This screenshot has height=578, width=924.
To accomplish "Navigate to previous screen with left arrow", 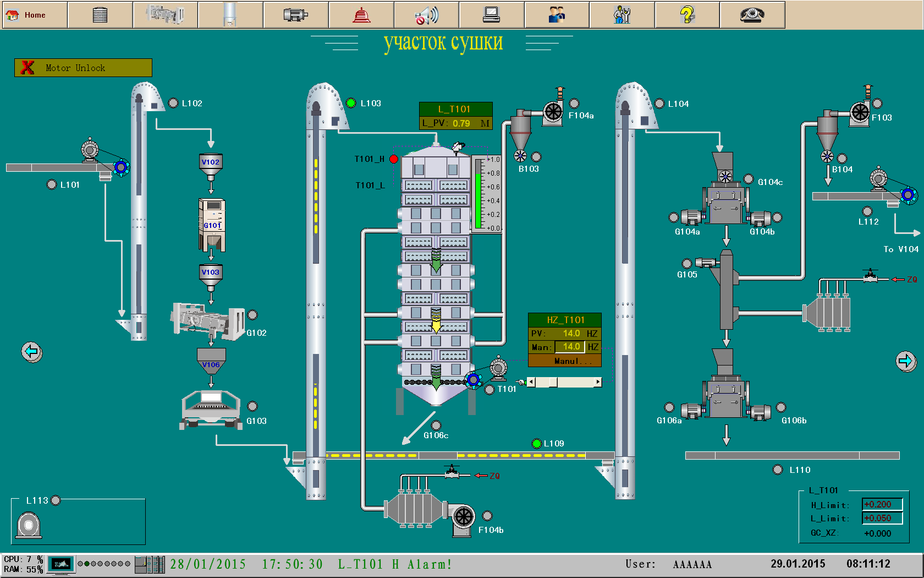I will pyautogui.click(x=32, y=351).
